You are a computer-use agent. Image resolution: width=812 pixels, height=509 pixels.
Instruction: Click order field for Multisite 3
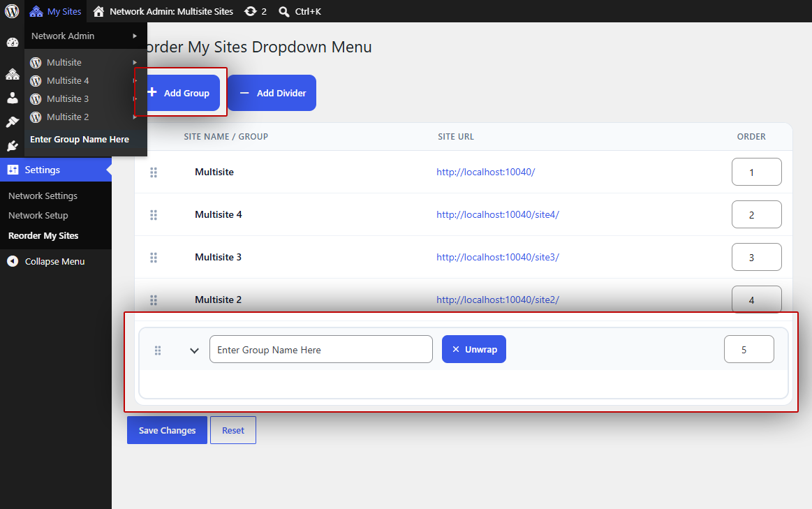757,257
